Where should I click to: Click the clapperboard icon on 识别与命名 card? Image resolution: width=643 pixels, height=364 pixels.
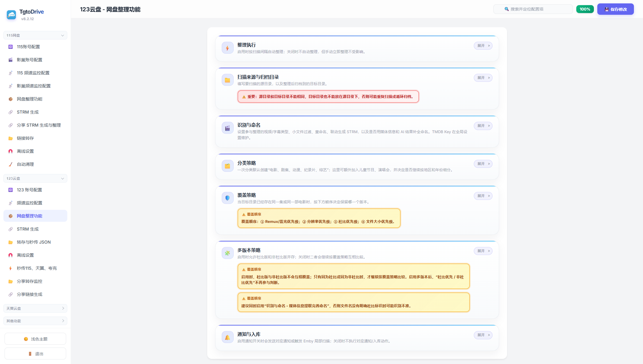pos(227,128)
